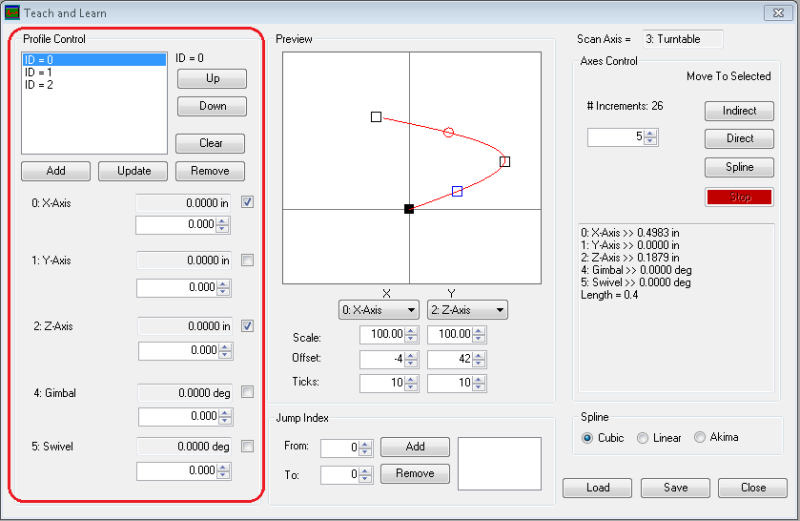
Task: Toggle the 4: Gimbal checkbox
Action: point(247,392)
